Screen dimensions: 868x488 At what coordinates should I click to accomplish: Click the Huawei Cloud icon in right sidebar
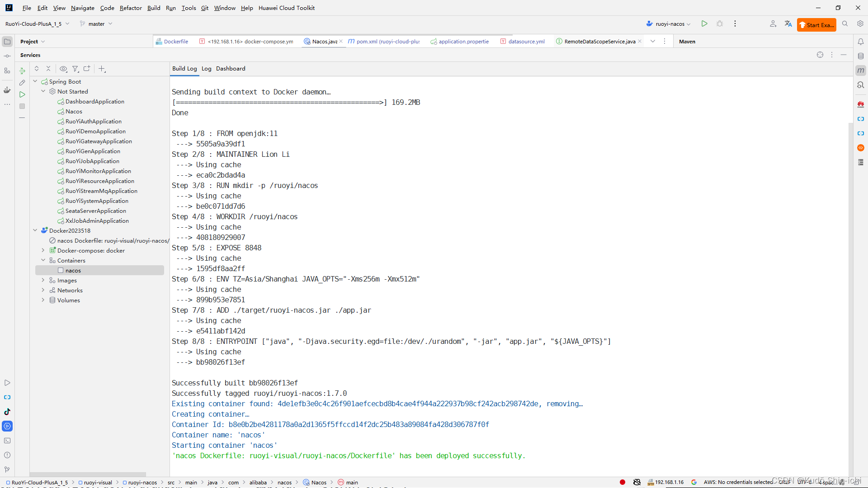[x=860, y=104]
